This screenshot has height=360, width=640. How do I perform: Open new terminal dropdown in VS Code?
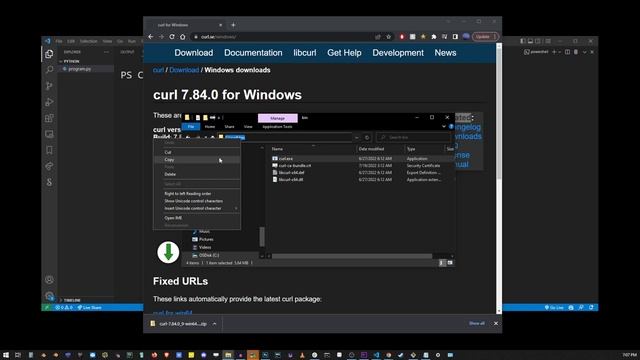(x=559, y=52)
